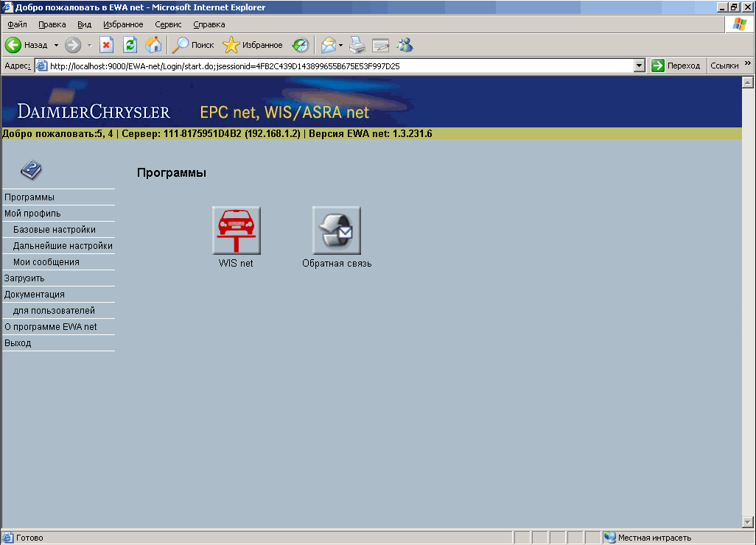Open the Обратная связь feedback icon

point(337,231)
